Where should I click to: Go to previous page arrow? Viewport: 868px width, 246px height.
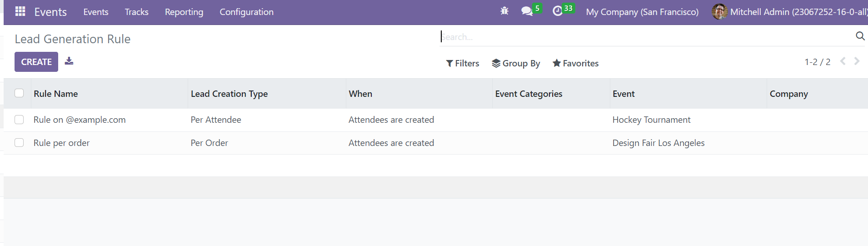point(843,61)
